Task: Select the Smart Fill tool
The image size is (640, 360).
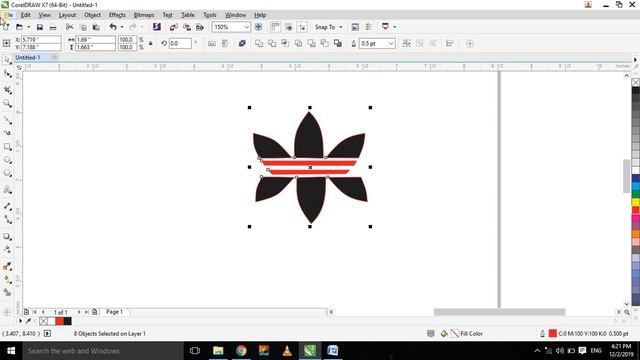Action: (7, 292)
